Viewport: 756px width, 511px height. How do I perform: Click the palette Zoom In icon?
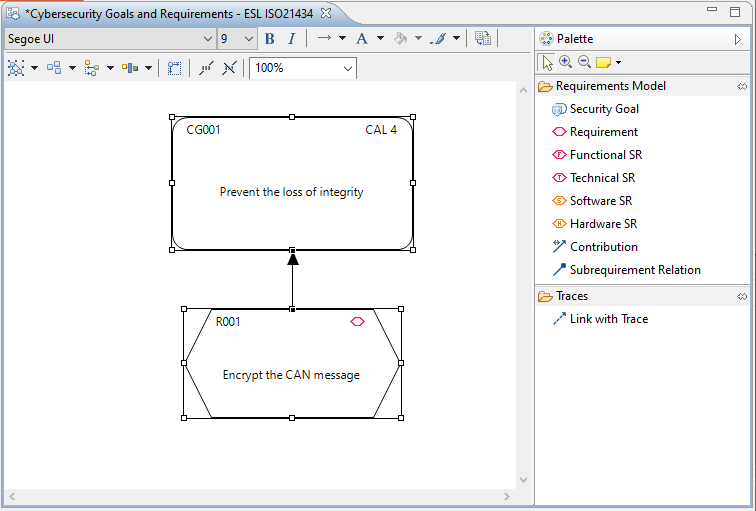point(566,62)
